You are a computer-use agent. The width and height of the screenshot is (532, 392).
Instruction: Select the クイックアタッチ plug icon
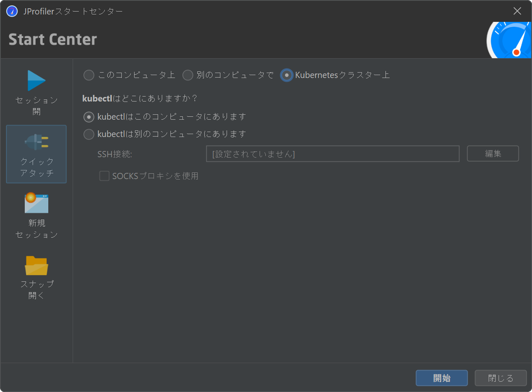click(36, 142)
